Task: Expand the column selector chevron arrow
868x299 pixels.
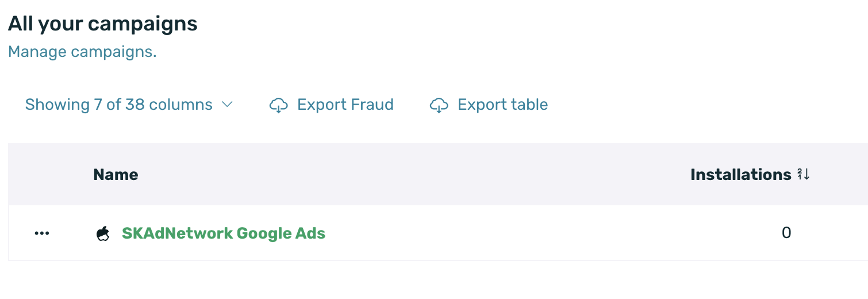Action: 227,105
